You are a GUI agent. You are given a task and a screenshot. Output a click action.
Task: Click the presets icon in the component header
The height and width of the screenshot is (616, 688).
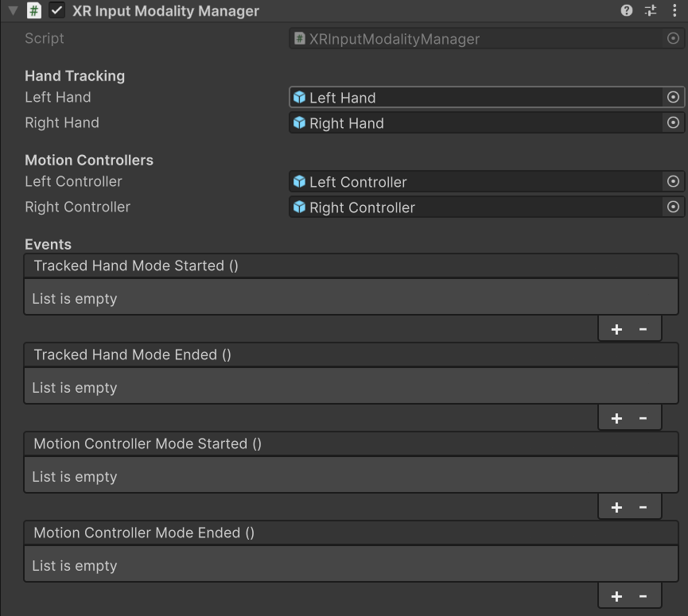click(x=650, y=11)
